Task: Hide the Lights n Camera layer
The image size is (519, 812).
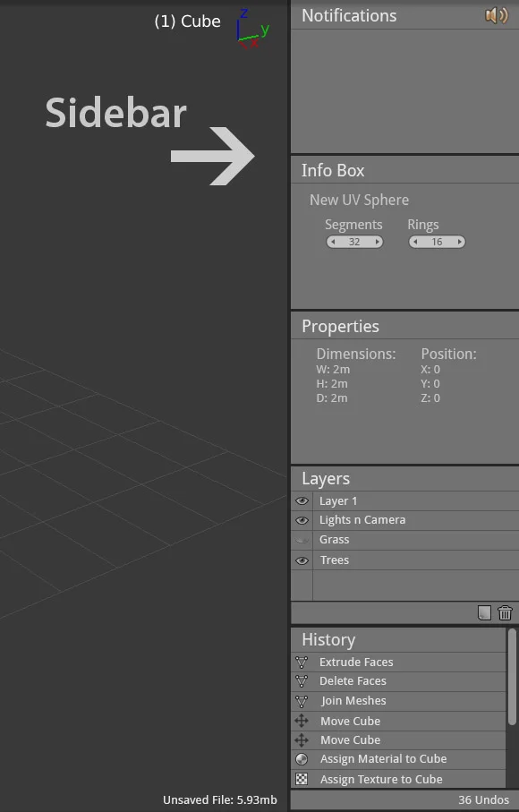Action: tap(302, 520)
